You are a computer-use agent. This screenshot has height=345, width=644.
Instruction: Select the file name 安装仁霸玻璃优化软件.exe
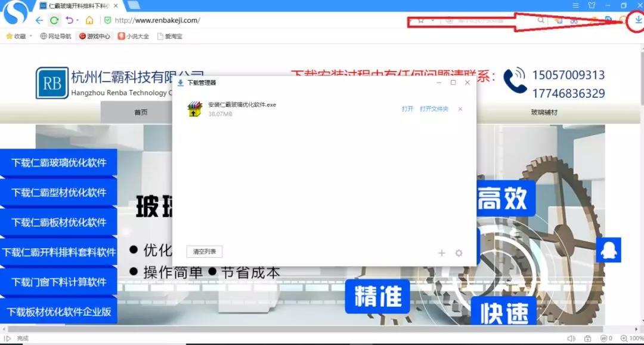(242, 105)
